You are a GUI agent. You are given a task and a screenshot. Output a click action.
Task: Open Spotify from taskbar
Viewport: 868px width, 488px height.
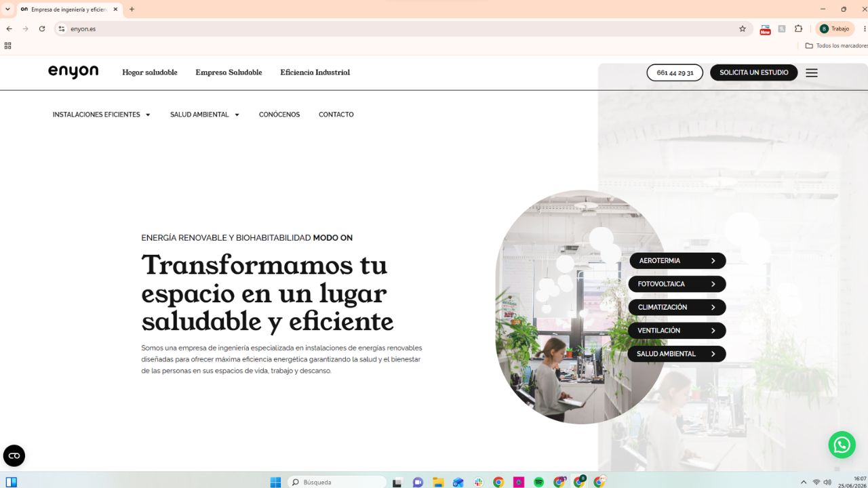coord(539,483)
